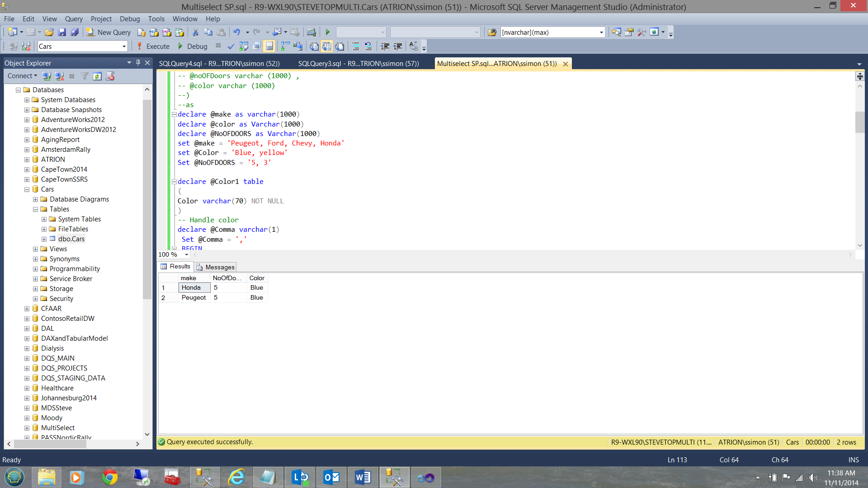The image size is (868, 488).
Task: Open Google Chrome from the taskbar
Action: (x=109, y=477)
